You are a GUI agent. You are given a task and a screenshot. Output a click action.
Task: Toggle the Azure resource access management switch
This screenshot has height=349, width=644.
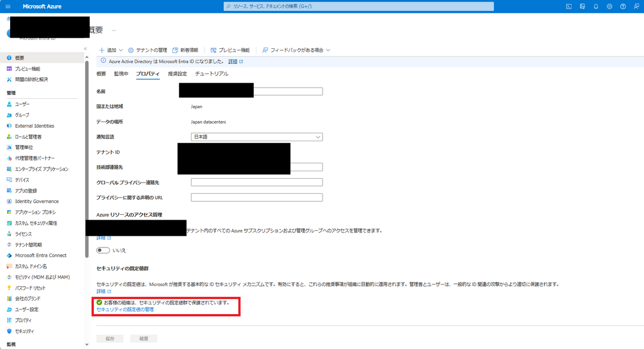coord(103,250)
